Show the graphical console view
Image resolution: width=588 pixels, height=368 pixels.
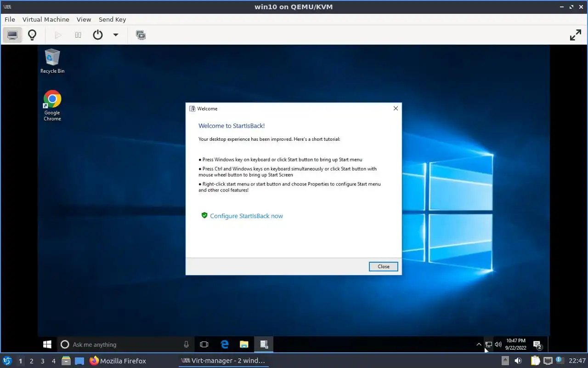[12, 35]
